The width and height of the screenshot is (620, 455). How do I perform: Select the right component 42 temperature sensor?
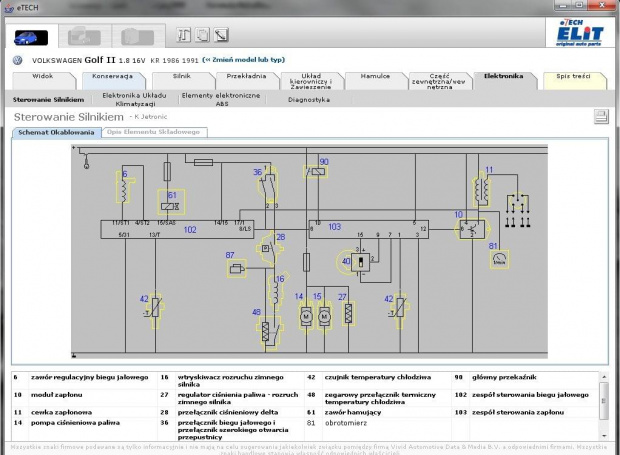pyautogui.click(x=401, y=310)
